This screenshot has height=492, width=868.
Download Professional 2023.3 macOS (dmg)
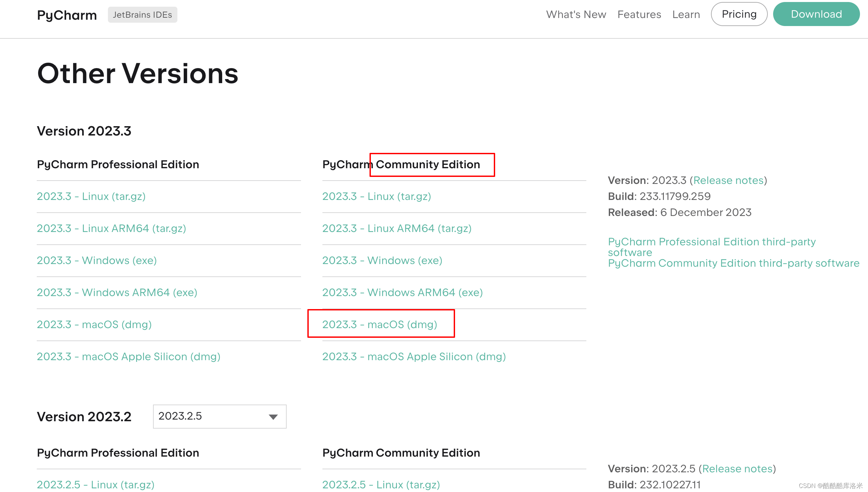tap(94, 325)
